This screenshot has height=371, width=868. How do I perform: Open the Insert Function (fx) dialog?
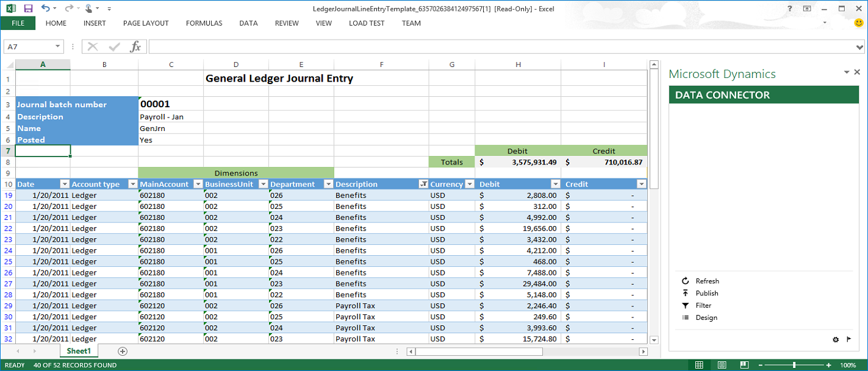coord(136,46)
